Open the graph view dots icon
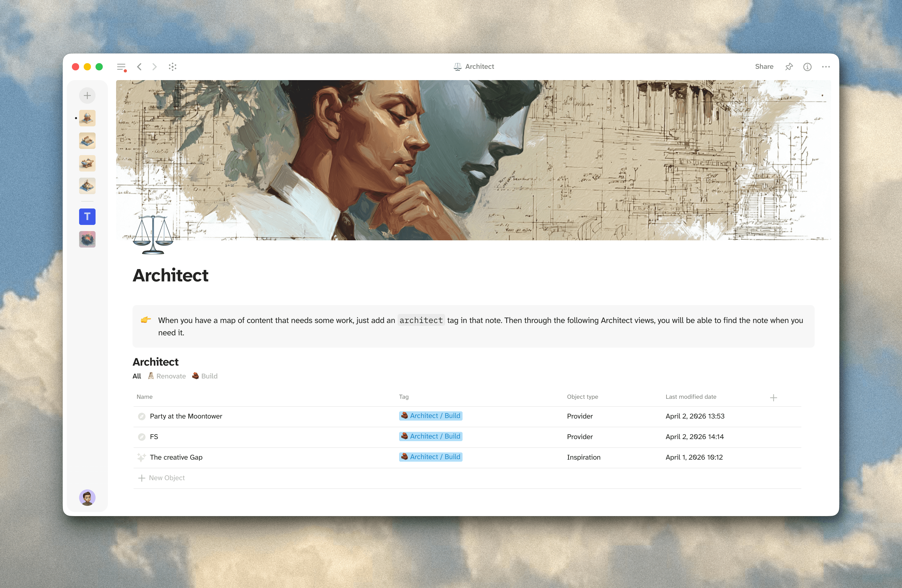 click(x=173, y=67)
